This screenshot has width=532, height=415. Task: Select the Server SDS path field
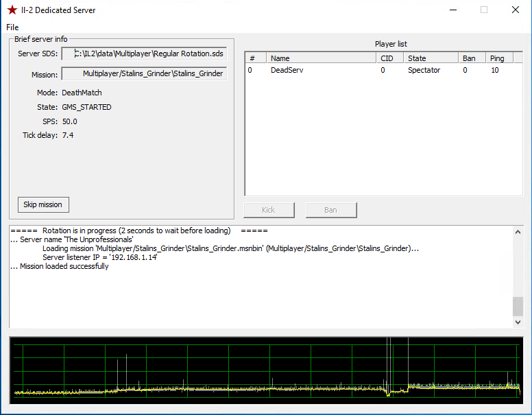pos(144,54)
